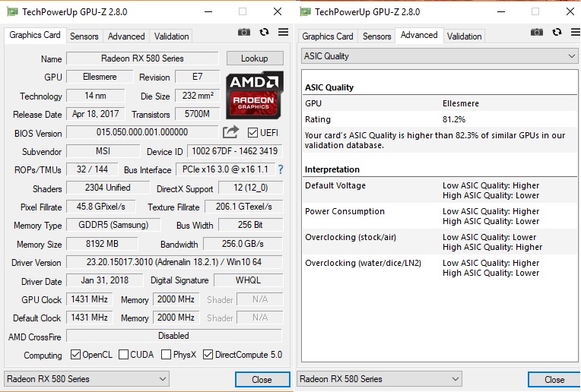Viewport: 581px width, 392px height.
Task: Click the refresh icon in left window
Action: point(264,33)
